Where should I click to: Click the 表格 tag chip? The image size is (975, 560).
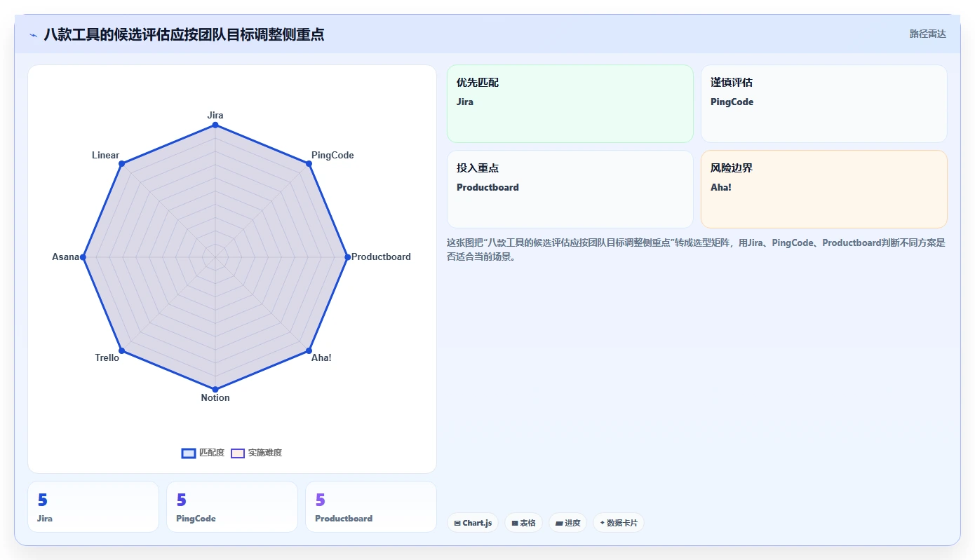point(523,523)
